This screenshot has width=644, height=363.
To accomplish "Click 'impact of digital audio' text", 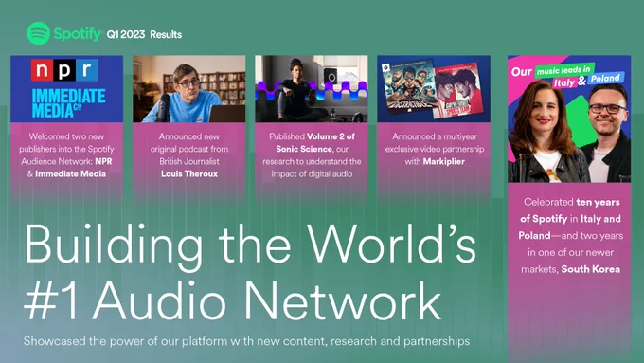I will click(312, 173).
